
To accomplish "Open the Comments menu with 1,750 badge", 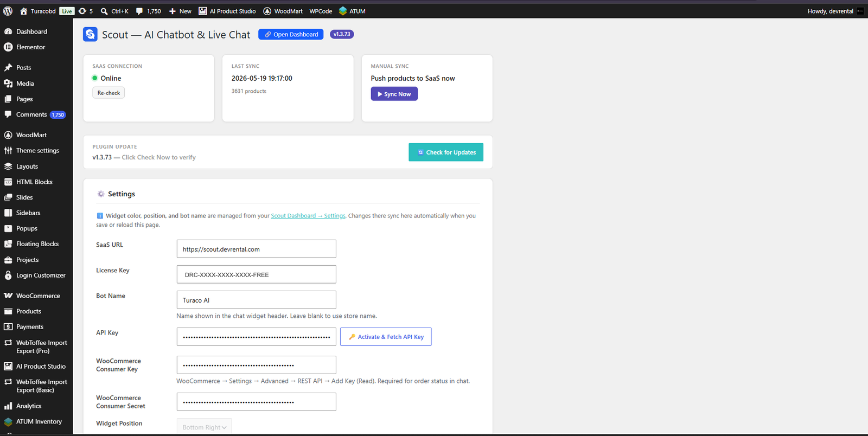I will click(36, 115).
